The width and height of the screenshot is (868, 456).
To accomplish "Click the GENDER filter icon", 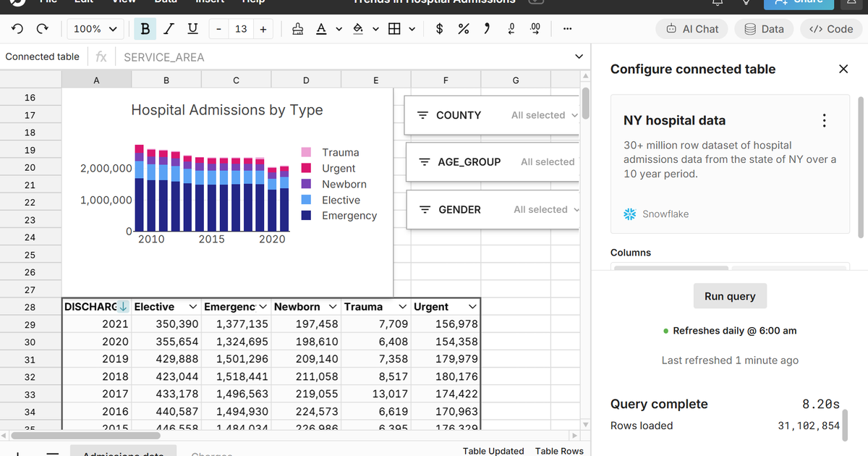I will pos(425,210).
